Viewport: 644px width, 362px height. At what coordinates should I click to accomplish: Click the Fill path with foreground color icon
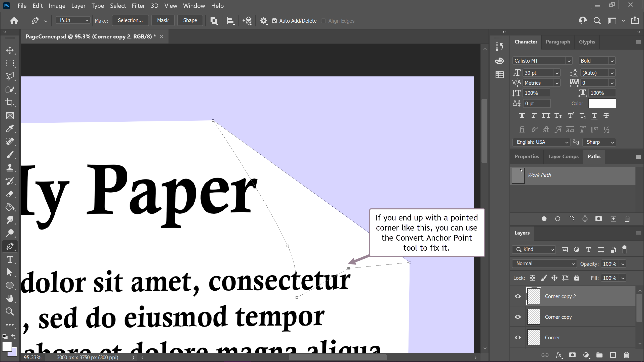coord(544,219)
